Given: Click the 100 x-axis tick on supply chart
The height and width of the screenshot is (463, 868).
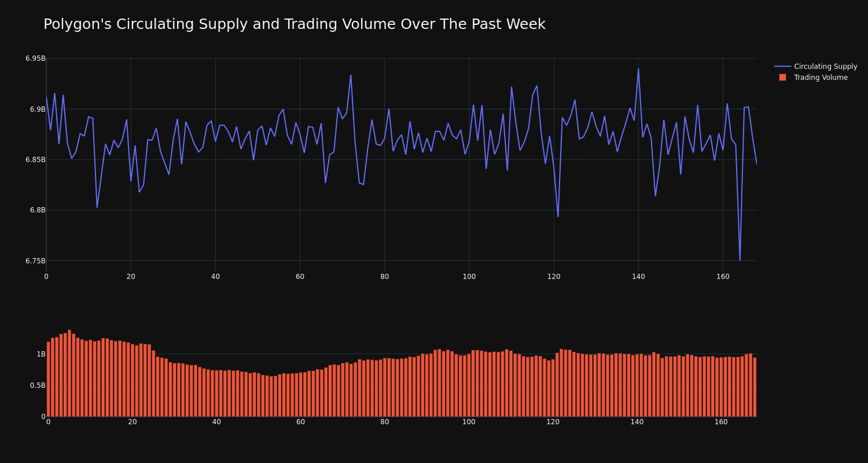Looking at the screenshot, I should [469, 277].
